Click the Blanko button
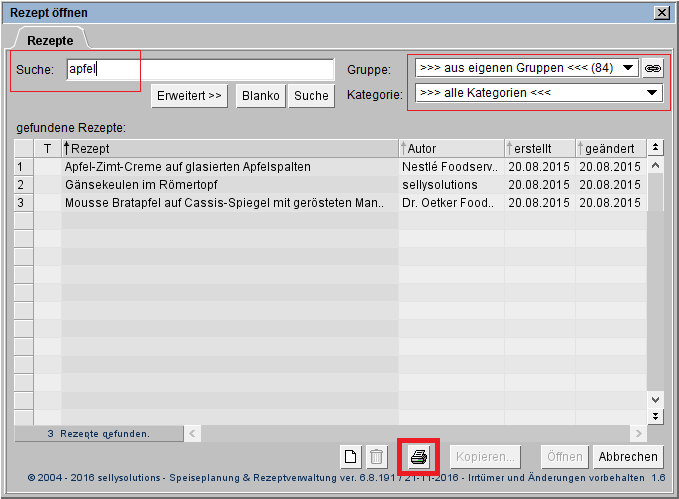Image resolution: width=679 pixels, height=499 pixels. [x=260, y=96]
